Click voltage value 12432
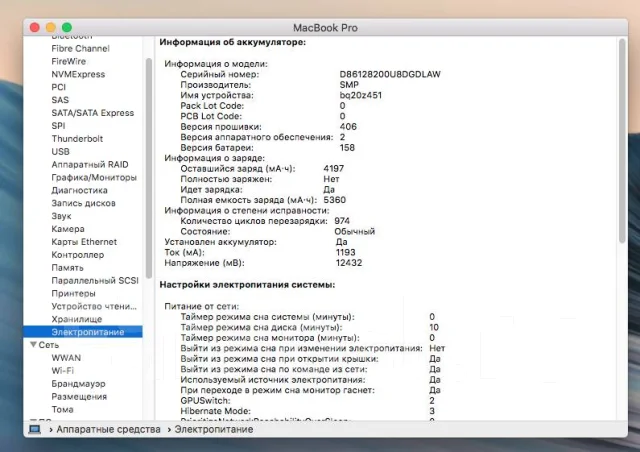640x452 pixels. tap(349, 263)
